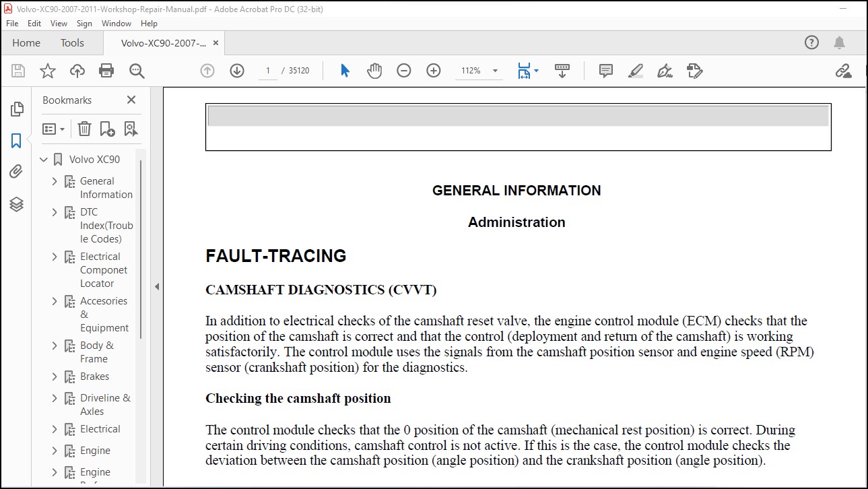
Task: Open the fit options dropdown arrow
Action: 536,71
